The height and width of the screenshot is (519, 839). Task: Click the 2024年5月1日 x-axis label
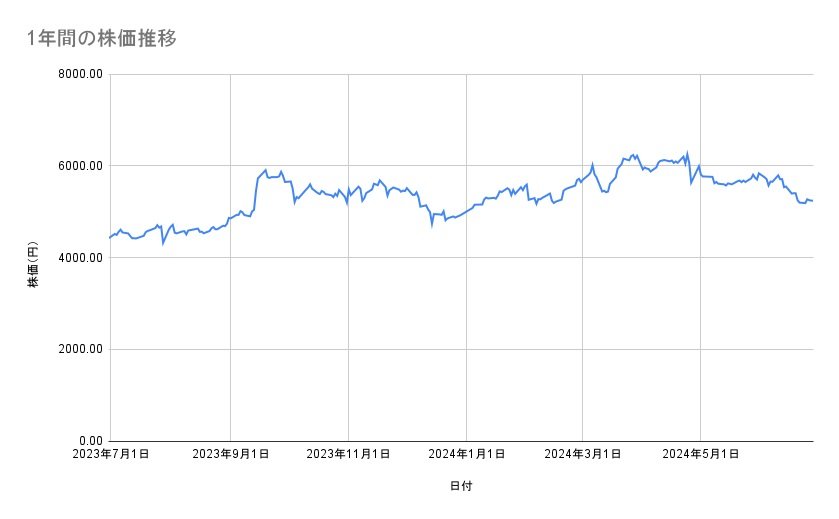point(700,455)
